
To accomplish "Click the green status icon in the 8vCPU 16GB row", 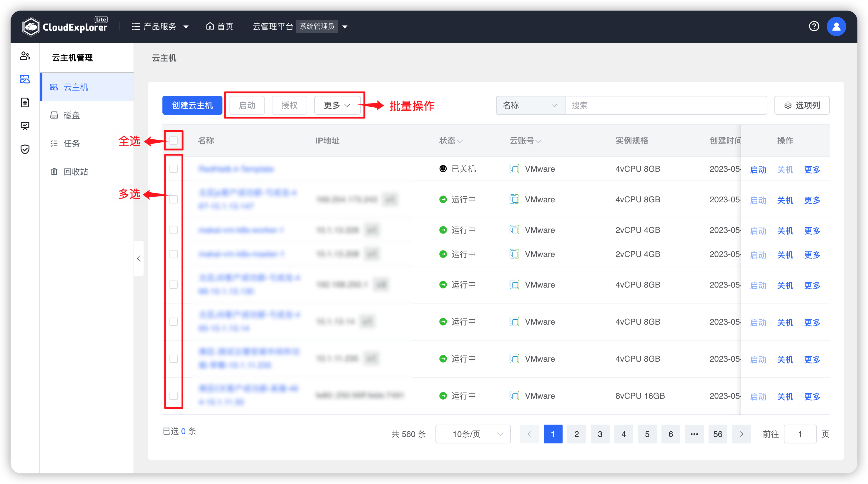I will tap(443, 396).
